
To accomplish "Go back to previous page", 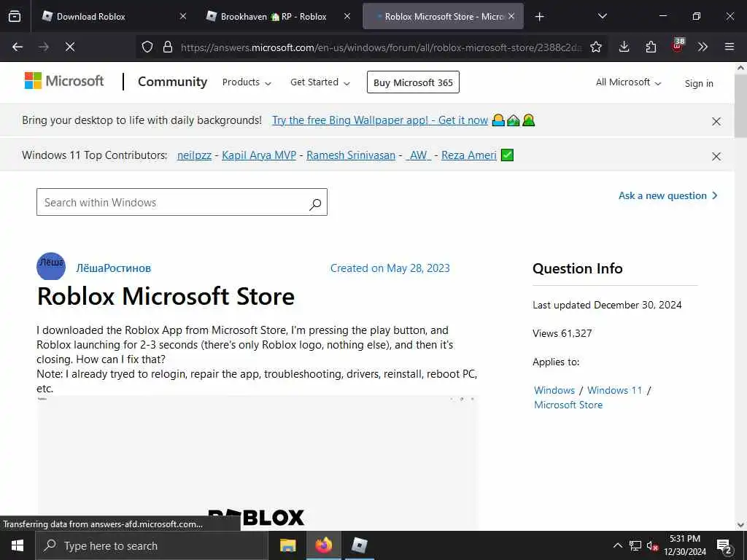I will coord(18,47).
